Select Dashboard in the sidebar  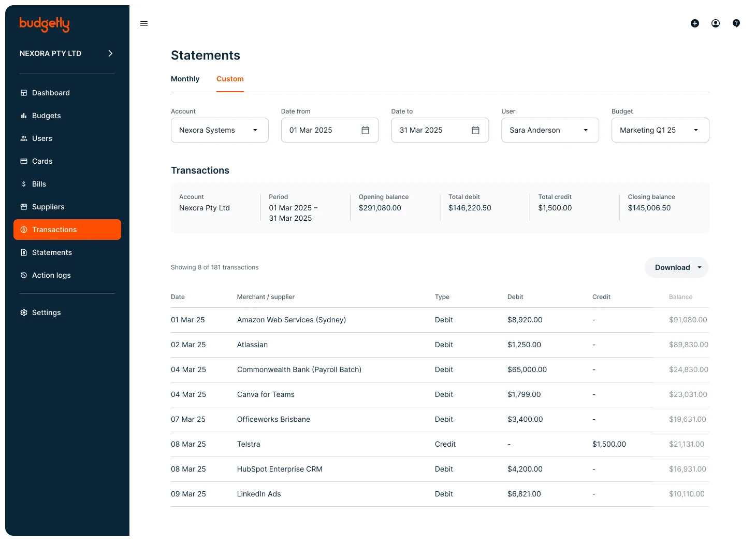pos(51,93)
